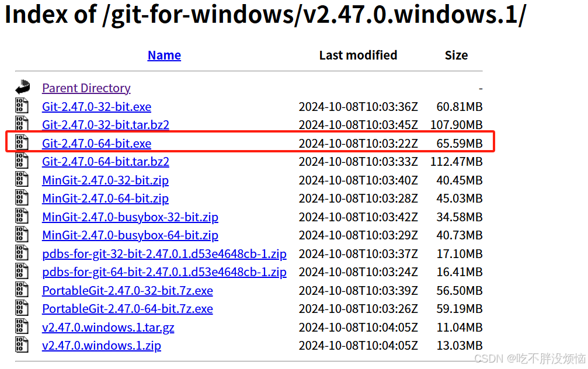Download Git-2.47.0-32-bit.exe

pyautogui.click(x=96, y=106)
